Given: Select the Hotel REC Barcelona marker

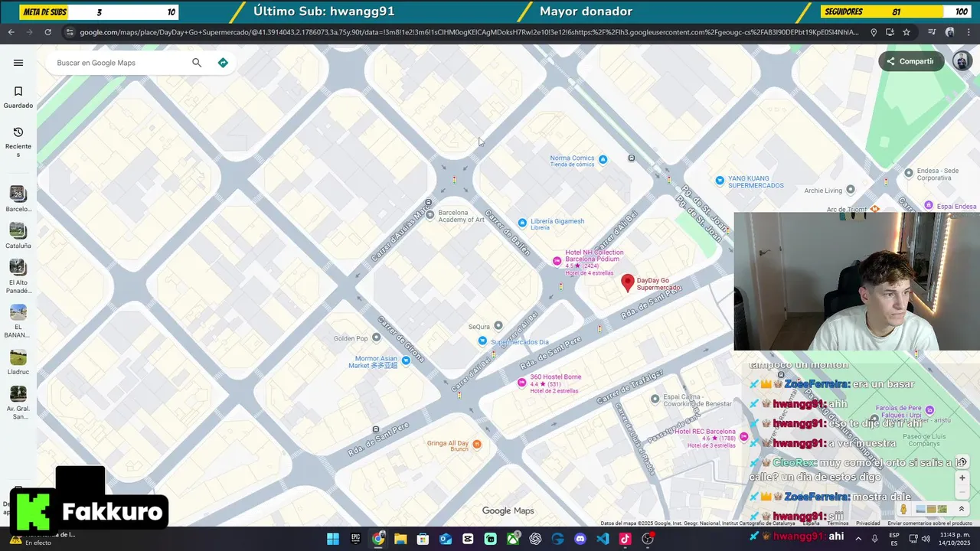Looking at the screenshot, I should pos(743,436).
